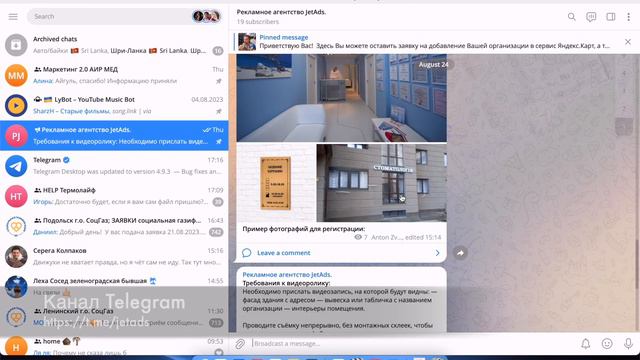Open channel title Рекламное агентство JetAds header
The image size is (640, 360).
click(281, 12)
